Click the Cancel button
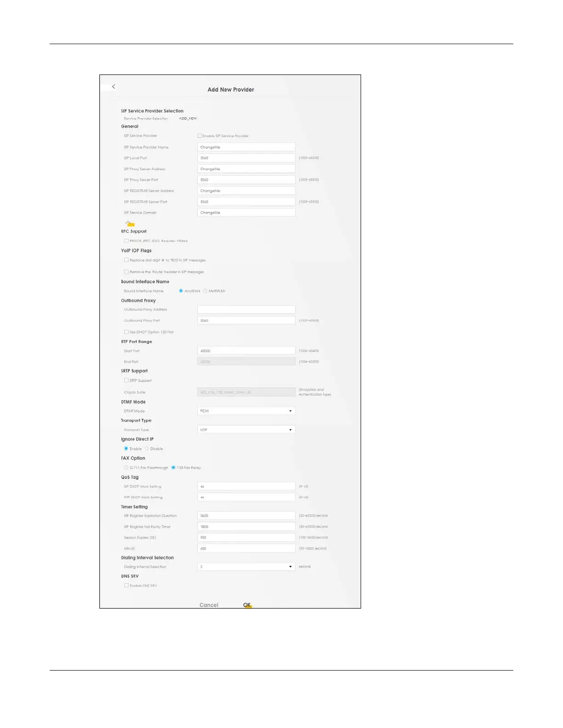This screenshot has width=563, height=728. tap(209, 605)
